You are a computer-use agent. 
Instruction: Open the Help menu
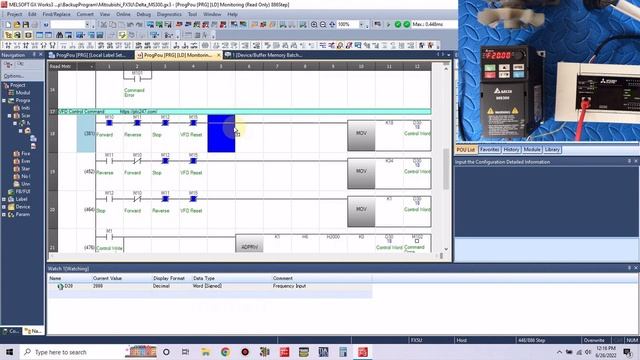(x=233, y=14)
